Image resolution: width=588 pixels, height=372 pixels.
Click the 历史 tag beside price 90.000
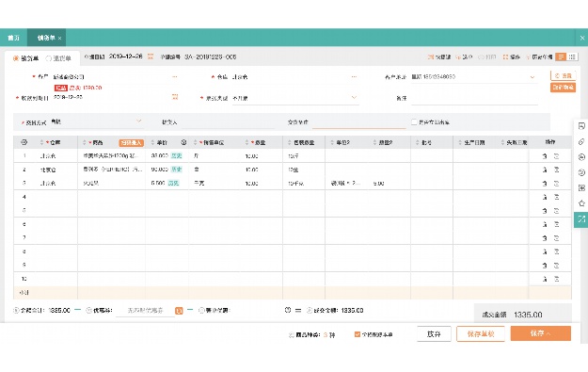pyautogui.click(x=176, y=170)
